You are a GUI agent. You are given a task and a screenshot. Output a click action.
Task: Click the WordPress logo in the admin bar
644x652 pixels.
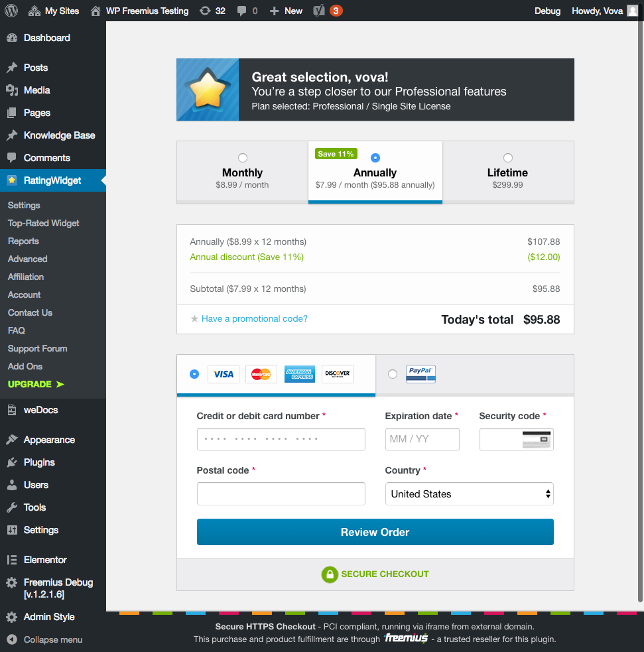click(x=11, y=11)
